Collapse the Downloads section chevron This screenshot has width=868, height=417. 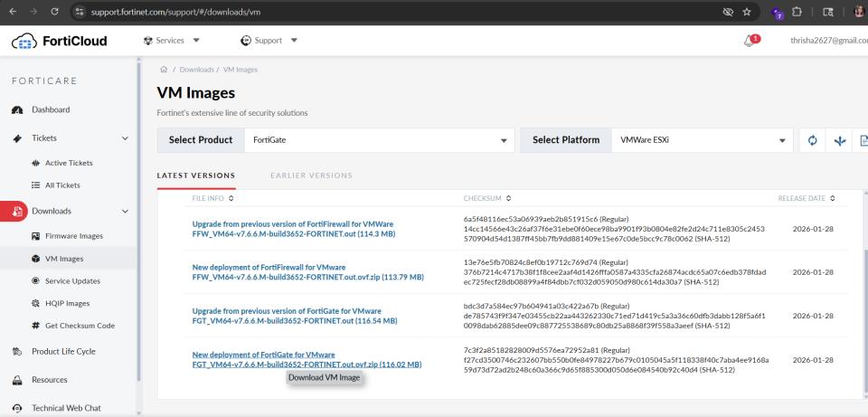[x=125, y=211]
